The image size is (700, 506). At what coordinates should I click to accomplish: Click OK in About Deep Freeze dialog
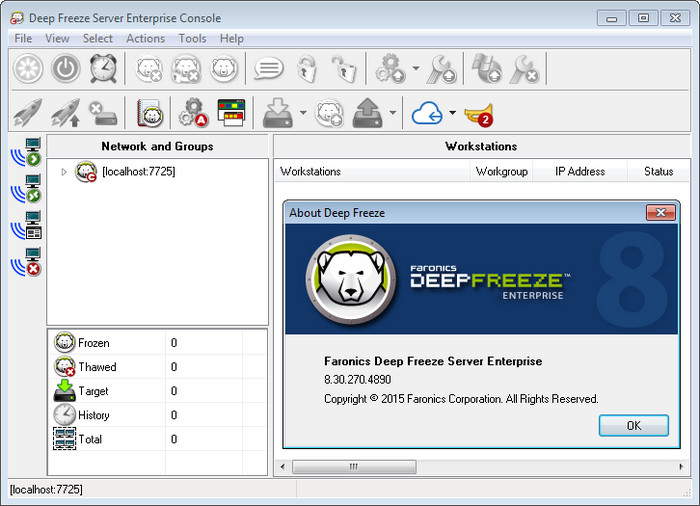[633, 426]
